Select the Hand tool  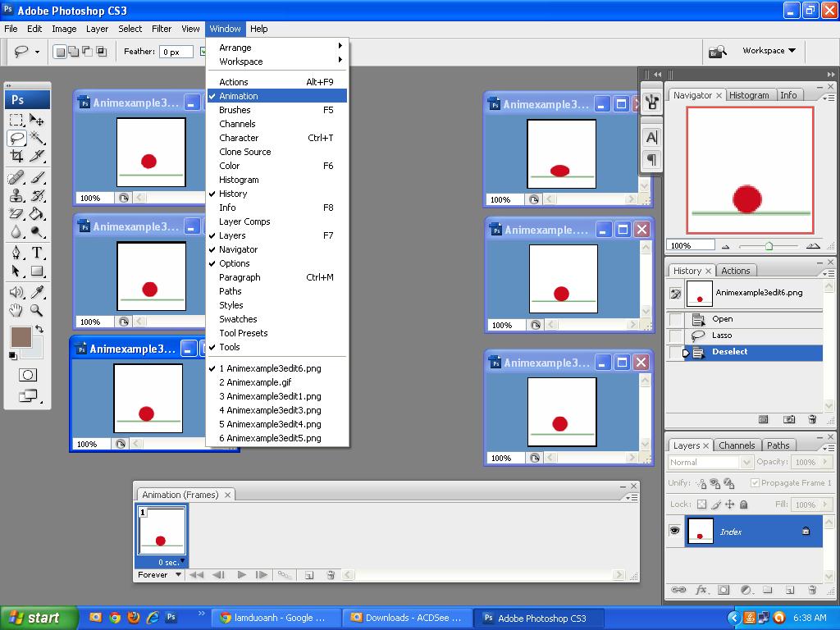pos(16,310)
